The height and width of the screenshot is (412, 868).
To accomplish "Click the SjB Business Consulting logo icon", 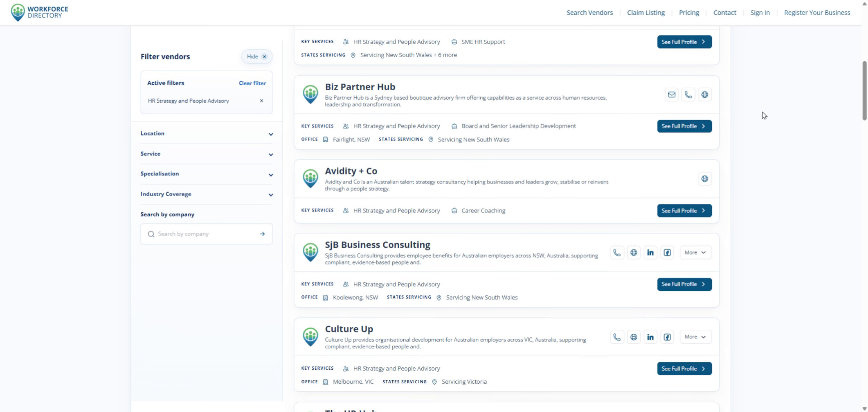I will click(310, 252).
